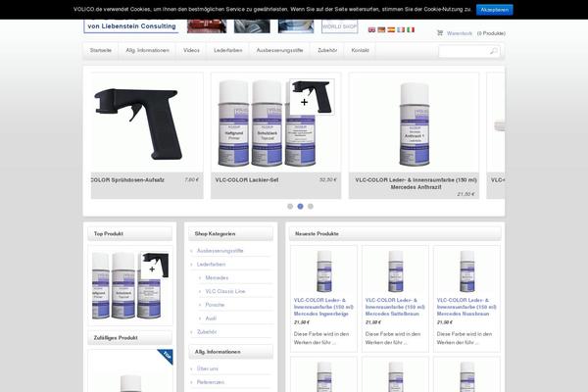The height and width of the screenshot is (392, 588).
Task: Open the Top Produkt Lackier-Set image
Action: (130, 285)
